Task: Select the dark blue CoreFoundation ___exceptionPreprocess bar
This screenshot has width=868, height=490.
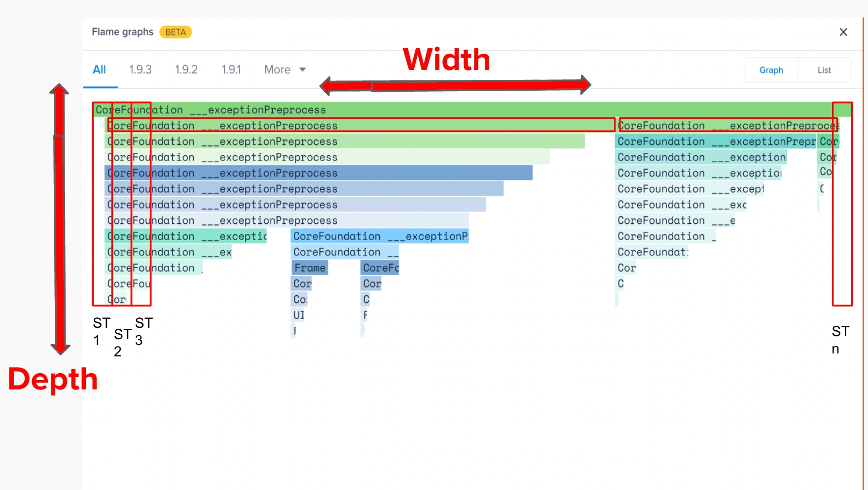Action: click(319, 173)
